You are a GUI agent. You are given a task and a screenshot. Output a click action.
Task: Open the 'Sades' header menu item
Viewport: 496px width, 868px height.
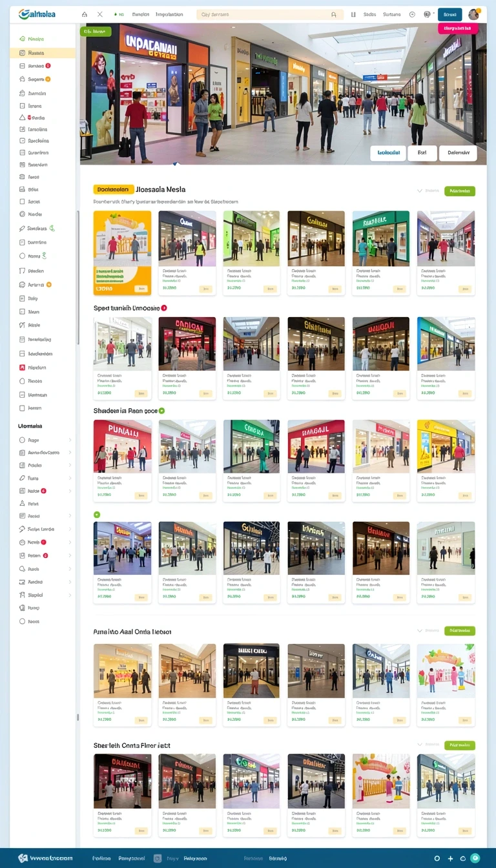point(369,14)
